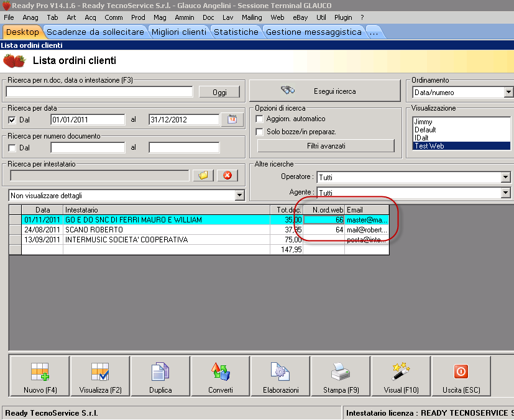Open the File menu

[x=9, y=17]
